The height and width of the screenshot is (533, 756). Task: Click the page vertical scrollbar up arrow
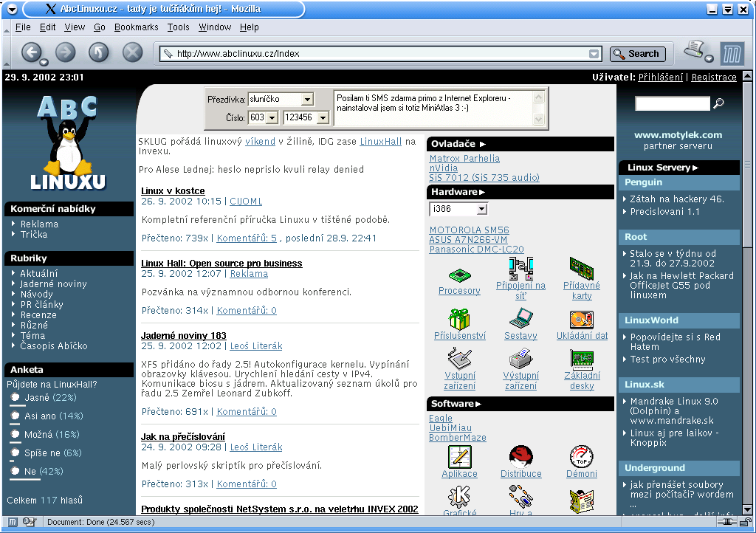point(747,76)
